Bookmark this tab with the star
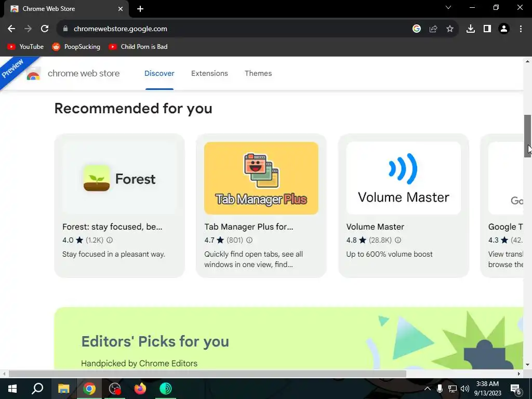 (450, 29)
